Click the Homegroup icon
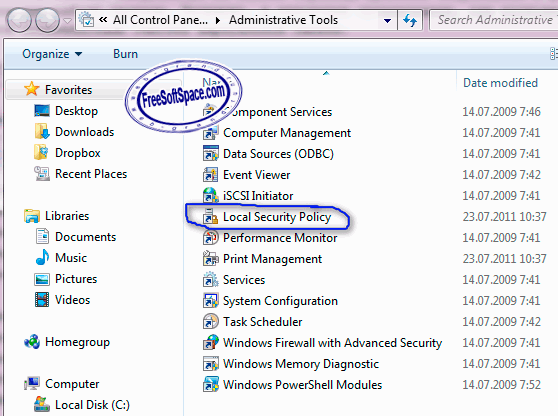Image resolution: width=558 pixels, height=416 pixels. 32,342
